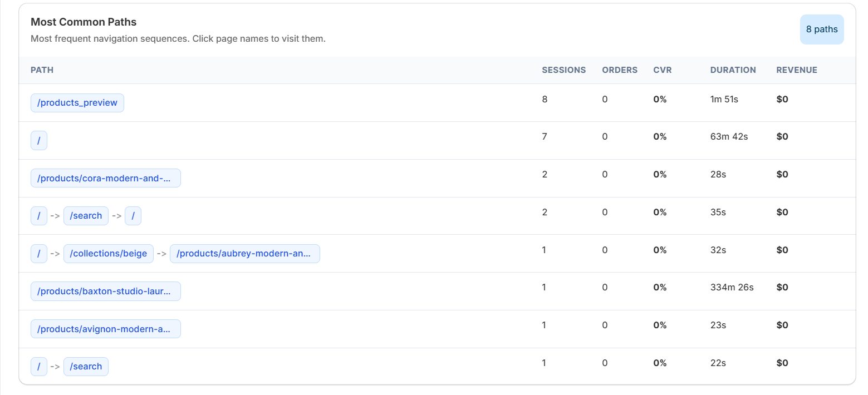Click the DURATION column header
The height and width of the screenshot is (395, 868).
pos(733,70)
